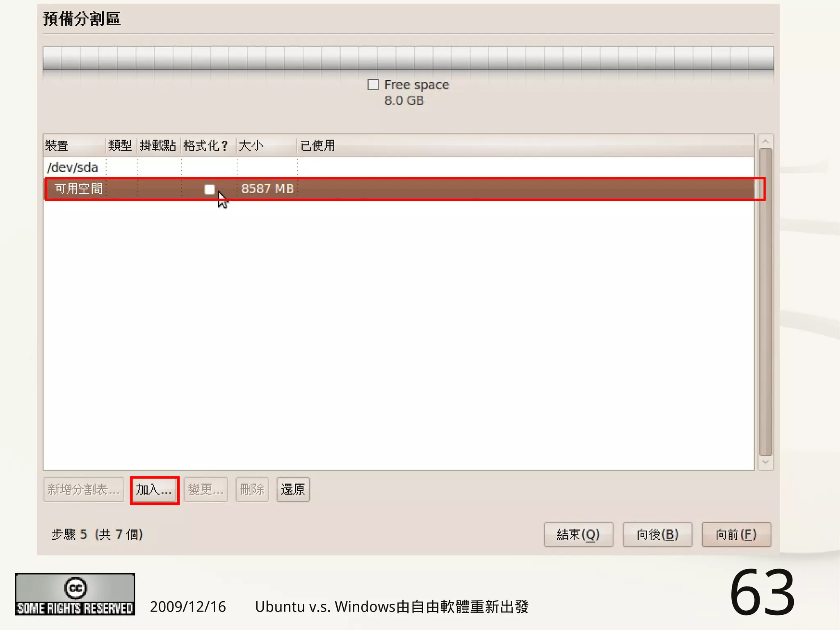
Task: Click the scrollbar up arrow
Action: pyautogui.click(x=765, y=141)
